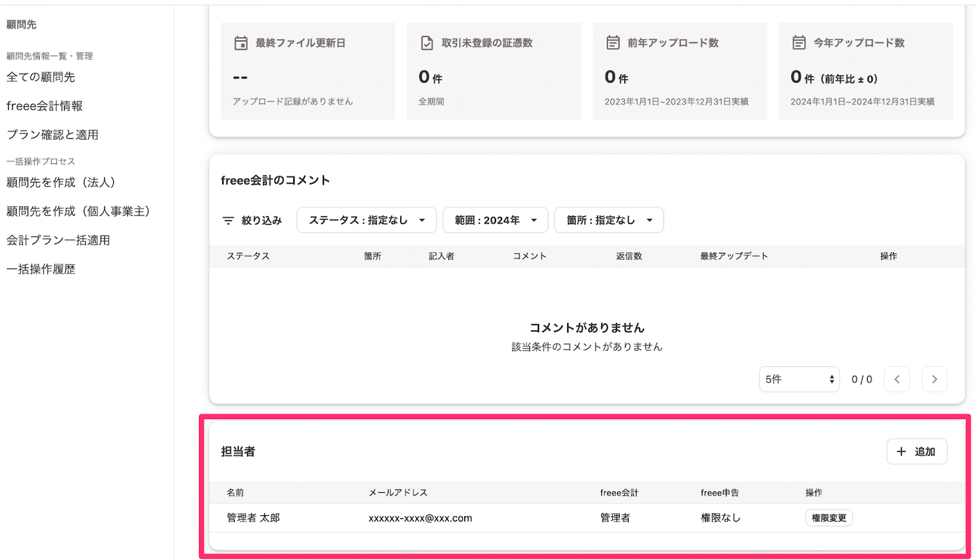Click the 最終アップデート column header
This screenshot has width=977, height=560.
click(734, 256)
